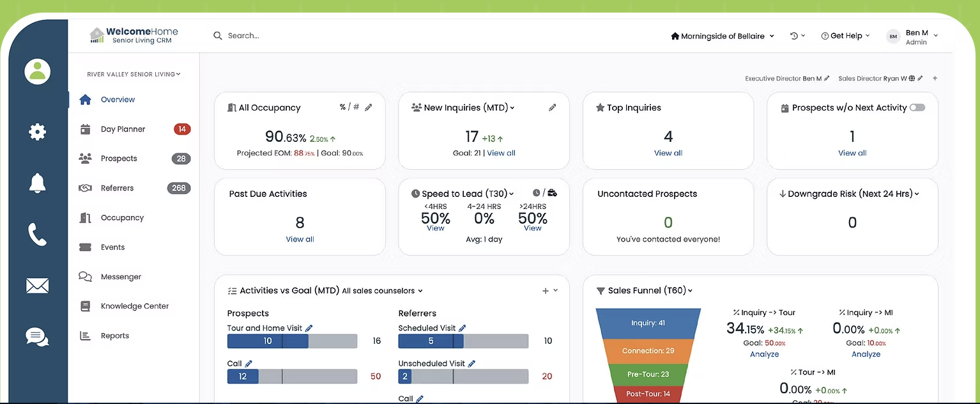Go to Referrers in the sidebar
The height and width of the screenshot is (404, 980).
(117, 188)
